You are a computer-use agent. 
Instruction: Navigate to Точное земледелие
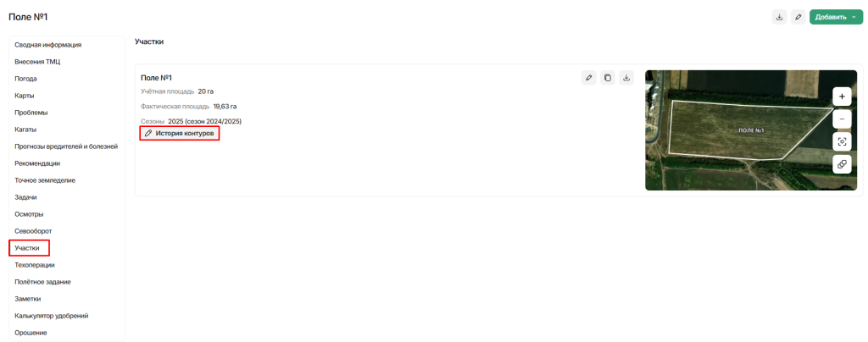point(45,180)
